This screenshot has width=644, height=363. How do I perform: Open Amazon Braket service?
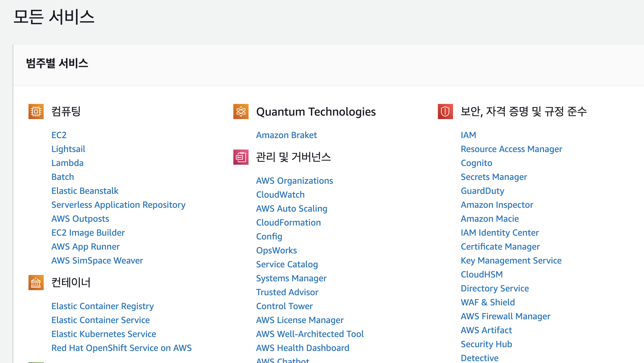click(286, 135)
